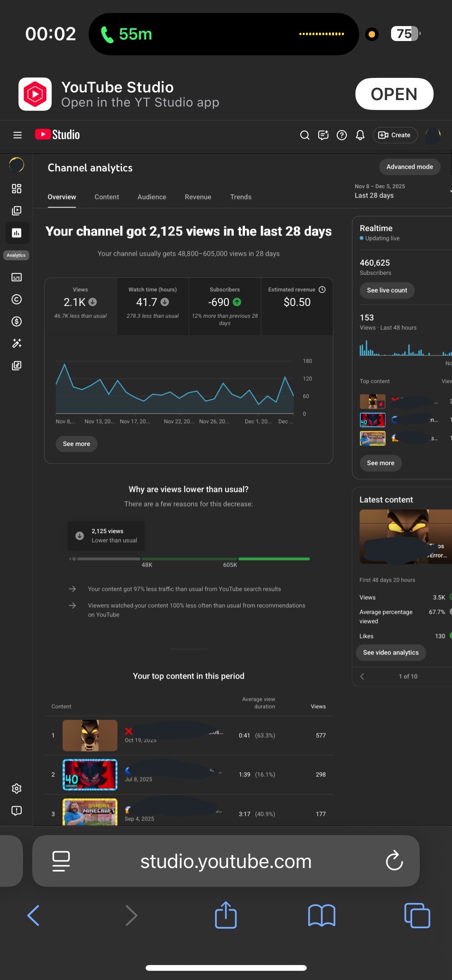
Task: Open the Dashboard icon in sidebar
Action: pyautogui.click(x=16, y=189)
